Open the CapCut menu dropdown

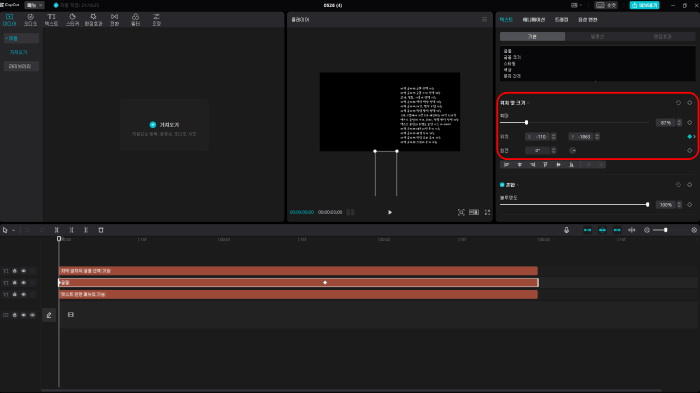34,5
